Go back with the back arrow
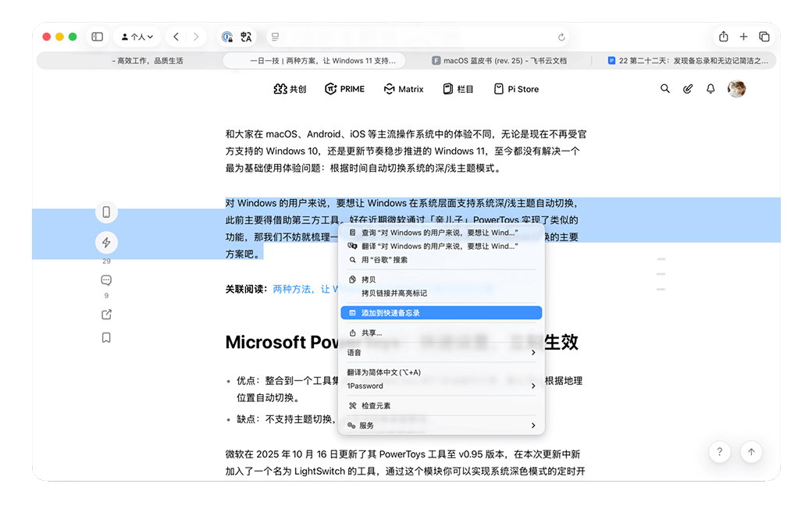The width and height of the screenshot is (812, 523). 176,37
